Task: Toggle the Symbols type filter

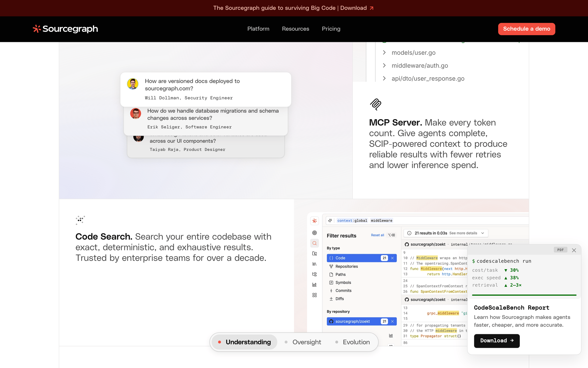Action: pyautogui.click(x=362, y=283)
